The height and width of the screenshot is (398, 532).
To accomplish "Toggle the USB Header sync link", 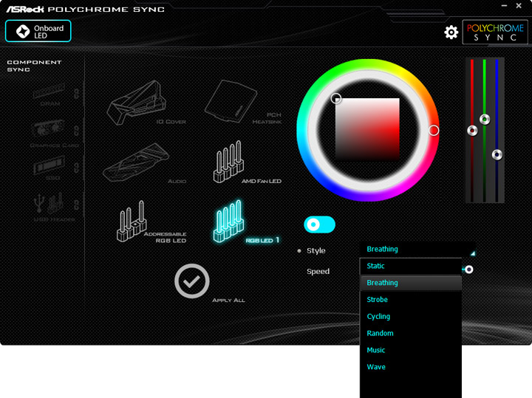I will [x=77, y=205].
